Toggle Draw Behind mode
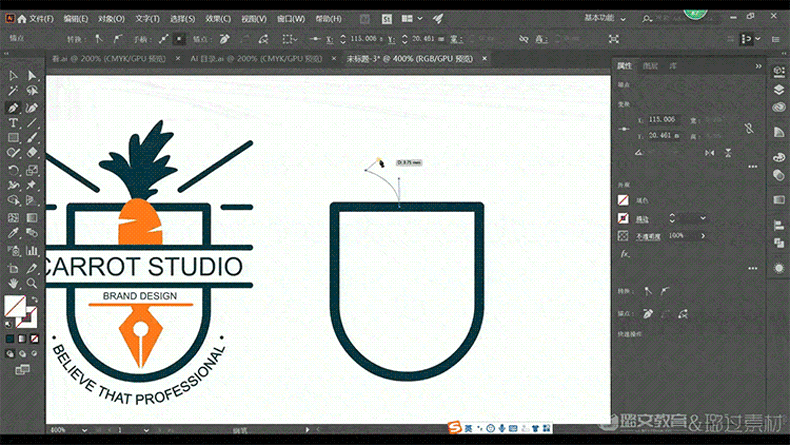This screenshot has height=445, width=790. [x=22, y=354]
